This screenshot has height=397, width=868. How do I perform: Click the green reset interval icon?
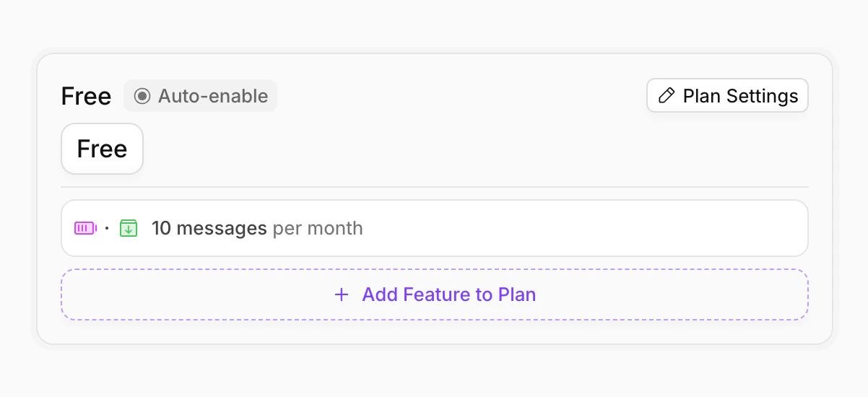[129, 228]
